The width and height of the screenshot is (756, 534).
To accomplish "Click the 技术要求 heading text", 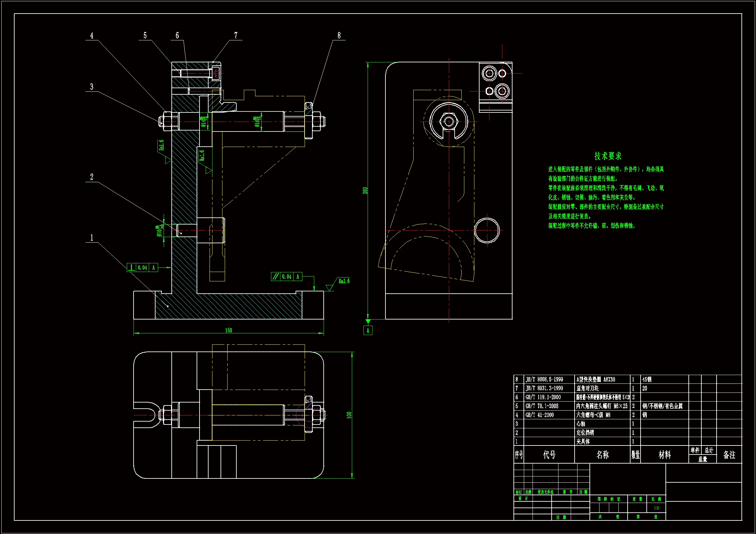I will tap(608, 156).
